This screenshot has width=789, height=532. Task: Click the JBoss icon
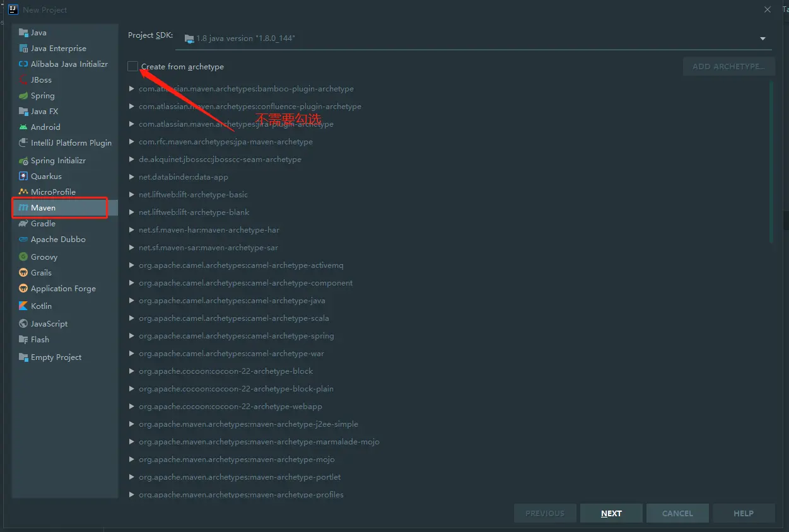(23, 80)
